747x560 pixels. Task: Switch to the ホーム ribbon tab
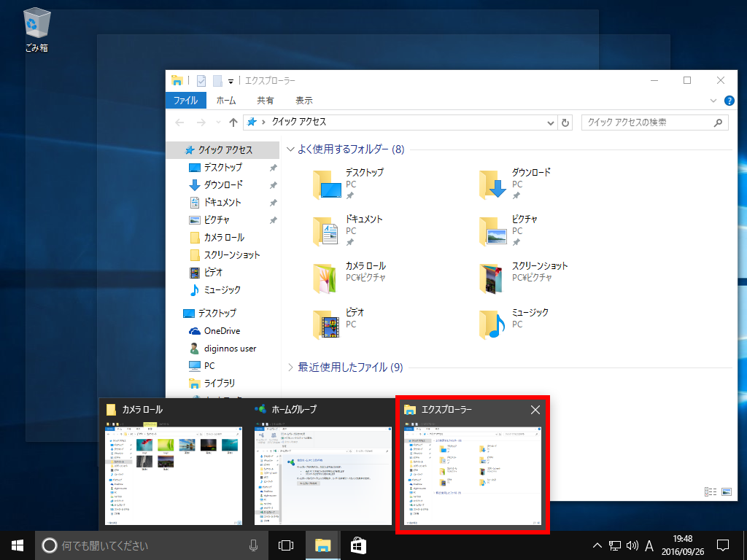coord(226,101)
